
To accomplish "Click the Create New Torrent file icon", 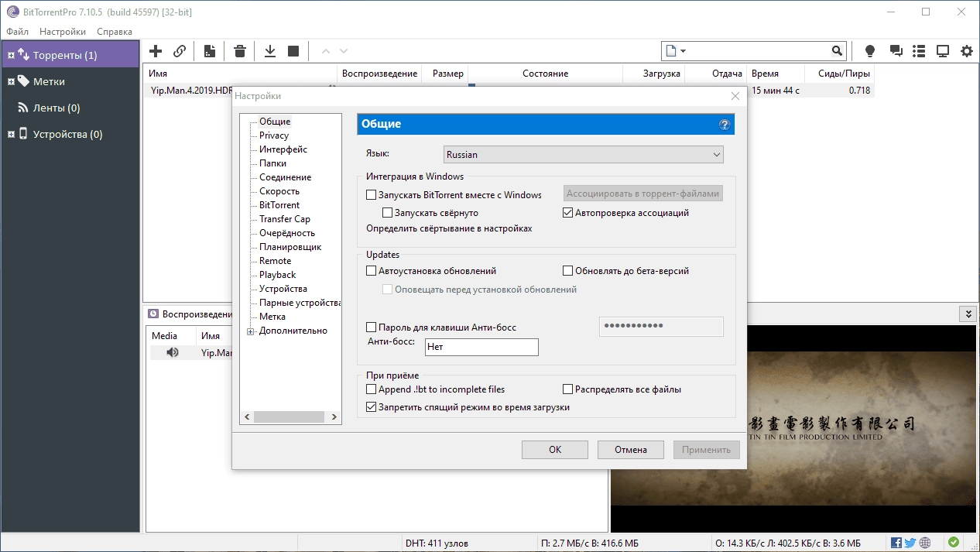I will click(x=209, y=51).
